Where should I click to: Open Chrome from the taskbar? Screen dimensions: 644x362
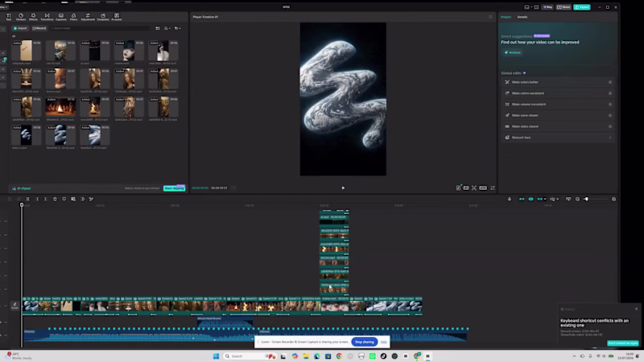point(339,356)
